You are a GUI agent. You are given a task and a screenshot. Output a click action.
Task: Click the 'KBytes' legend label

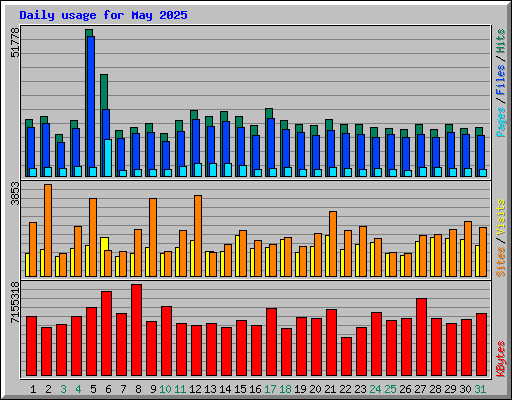tap(501, 359)
